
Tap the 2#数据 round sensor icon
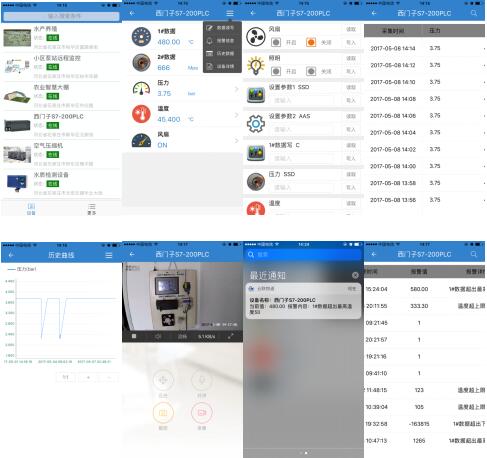141,62
